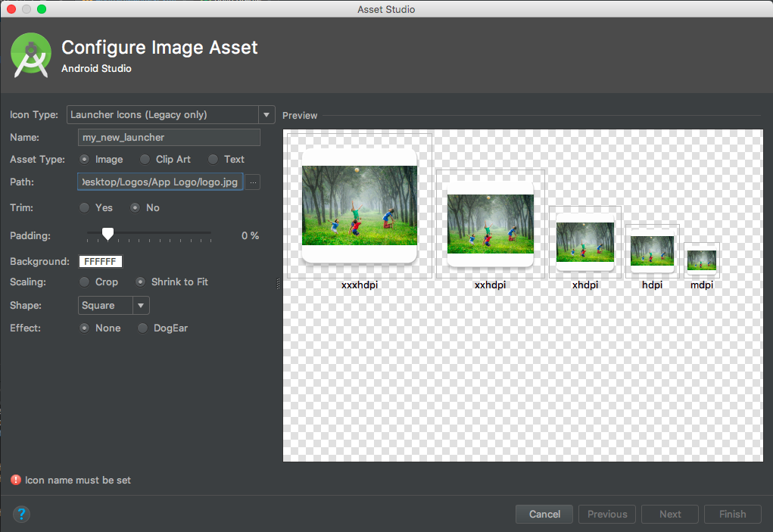Image resolution: width=773 pixels, height=532 pixels.
Task: Click the Cancel button
Action: tap(544, 514)
